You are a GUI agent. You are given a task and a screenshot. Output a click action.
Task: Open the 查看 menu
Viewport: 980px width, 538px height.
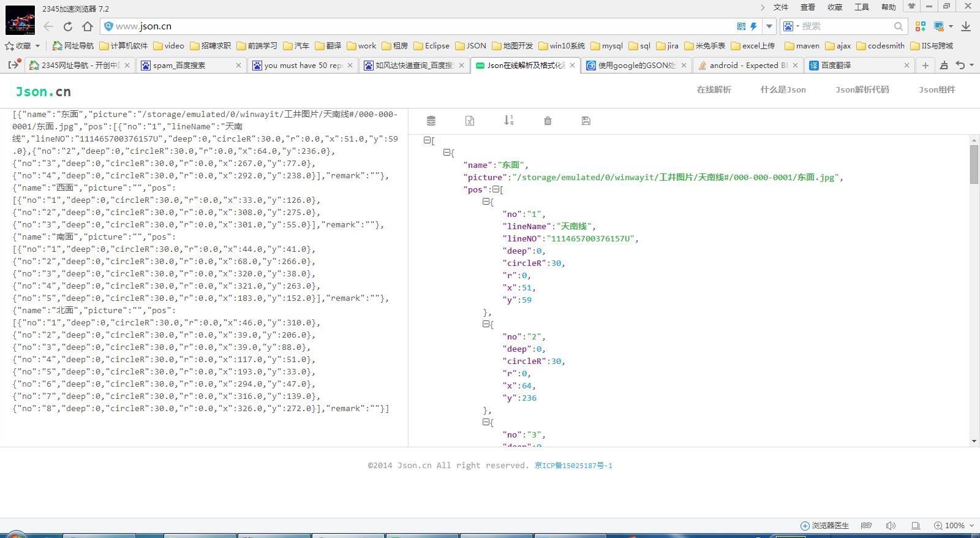click(808, 7)
